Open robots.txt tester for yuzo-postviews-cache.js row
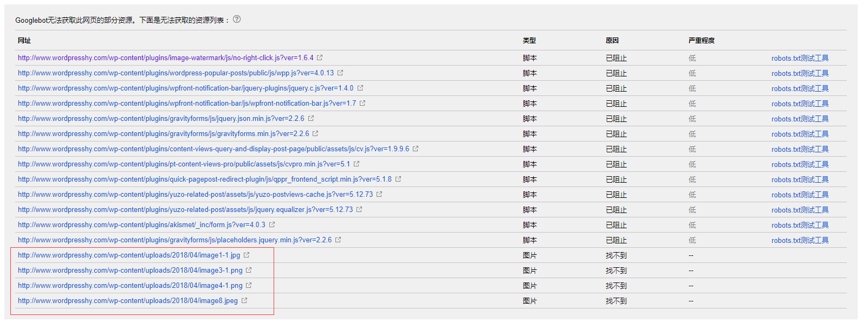 point(800,195)
